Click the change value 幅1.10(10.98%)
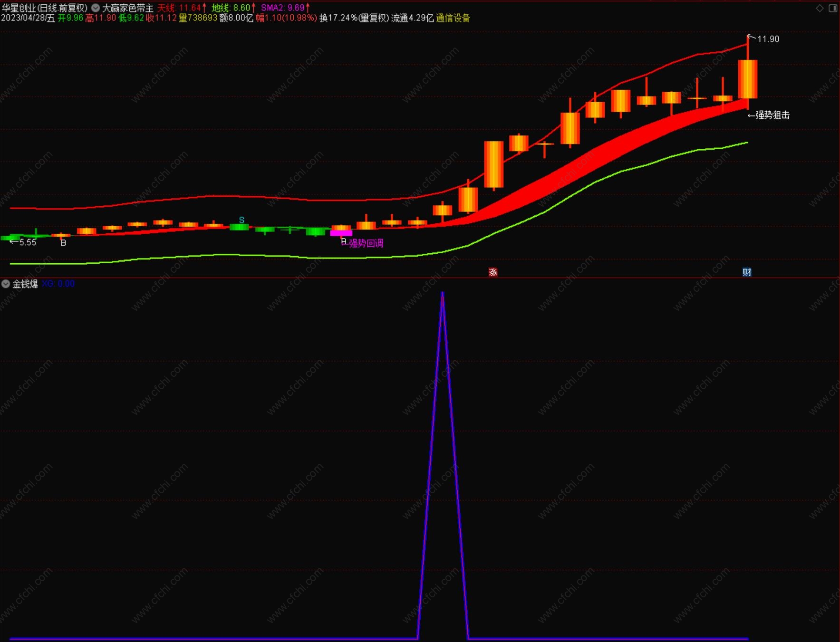This screenshot has width=840, height=642. (x=286, y=18)
